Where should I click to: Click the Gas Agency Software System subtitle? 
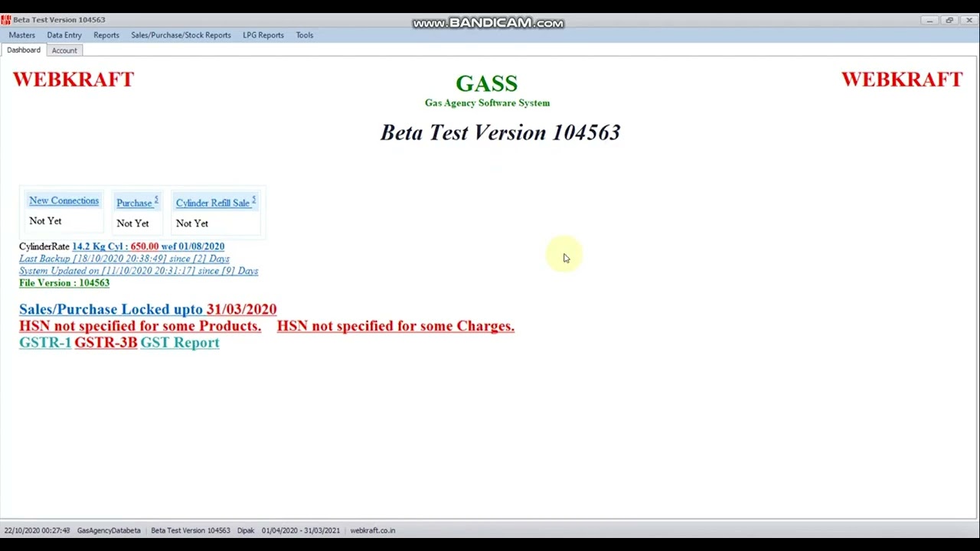[487, 103]
